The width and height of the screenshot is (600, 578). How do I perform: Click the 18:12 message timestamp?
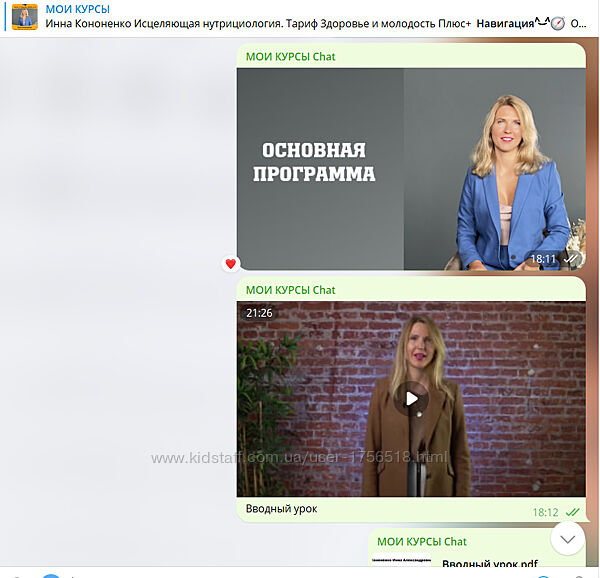click(545, 512)
